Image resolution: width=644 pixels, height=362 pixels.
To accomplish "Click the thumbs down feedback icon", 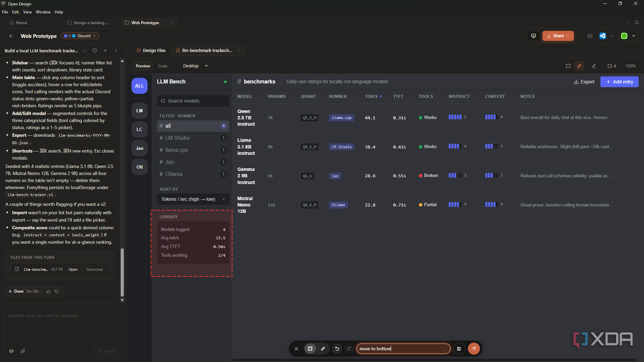I will [x=57, y=291].
